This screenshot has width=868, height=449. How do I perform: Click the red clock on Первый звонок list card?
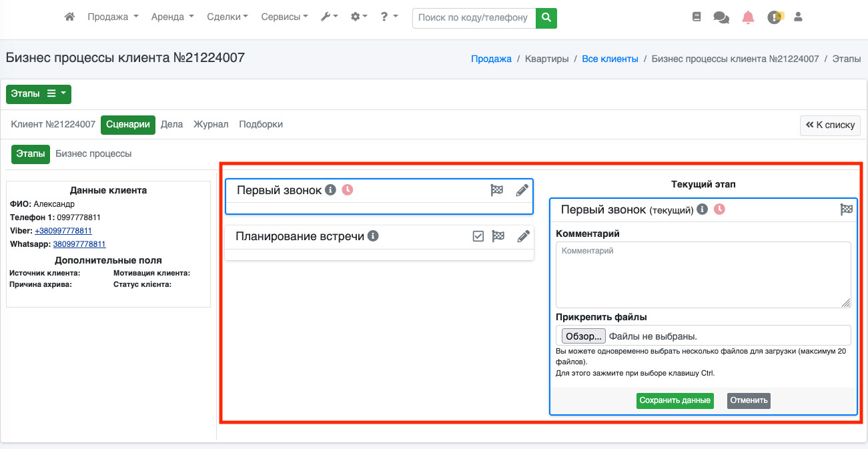click(347, 190)
